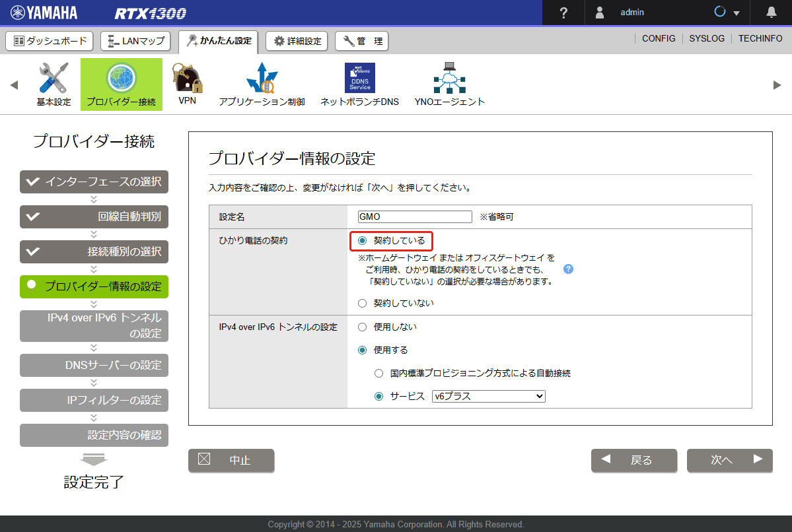
Task: Switch to the 詳細設定 tab
Action: 297,41
